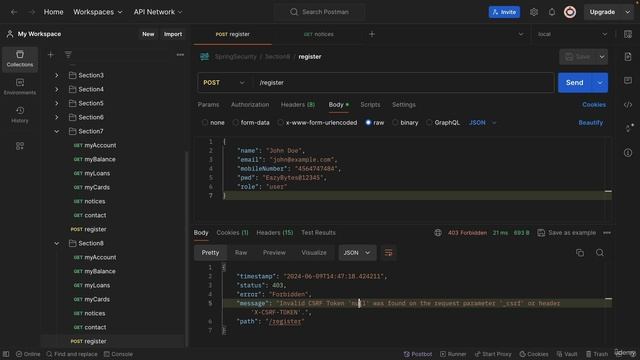This screenshot has width=640, height=360.
Task: Open the History sidebar panel
Action: pos(20,115)
